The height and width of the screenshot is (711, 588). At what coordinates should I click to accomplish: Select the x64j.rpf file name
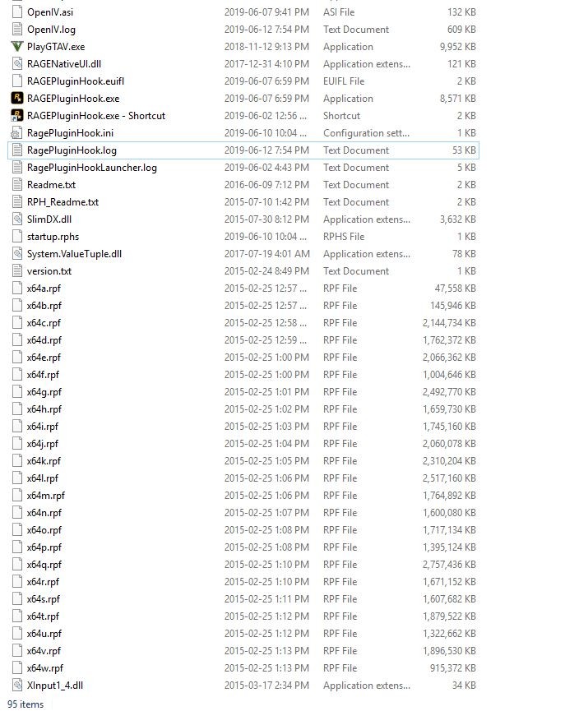click(42, 444)
